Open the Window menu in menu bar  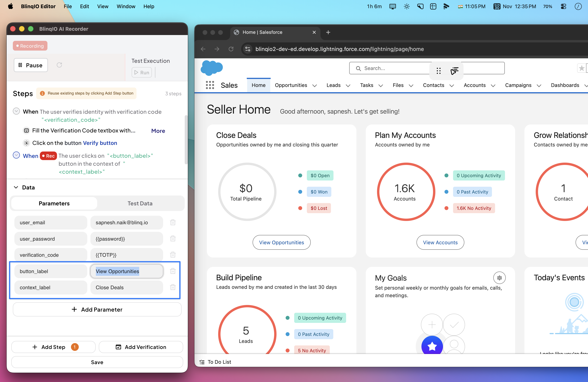click(126, 6)
